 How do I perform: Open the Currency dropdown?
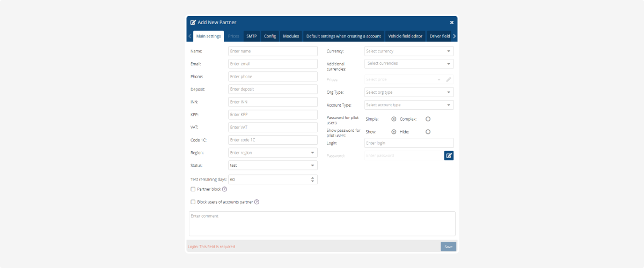pos(409,51)
